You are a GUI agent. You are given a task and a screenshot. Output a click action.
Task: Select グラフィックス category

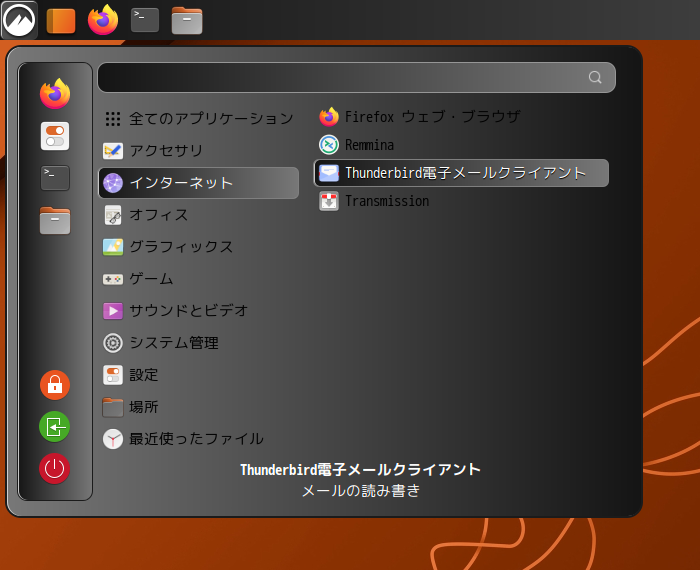point(199,247)
